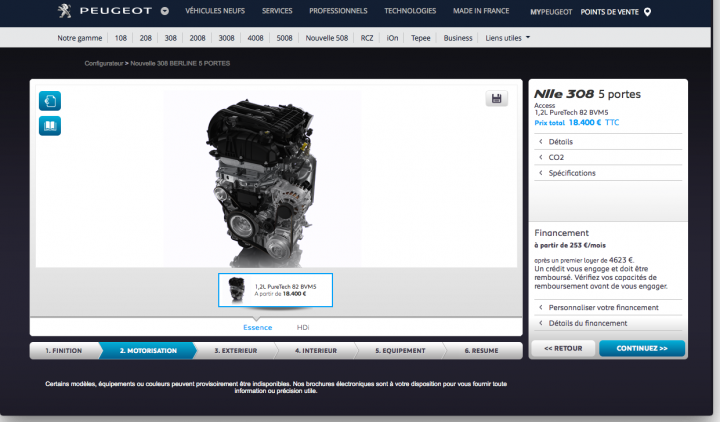Image resolution: width=720 pixels, height=422 pixels.
Task: Select the Nouvelle 508 link
Action: (x=326, y=38)
